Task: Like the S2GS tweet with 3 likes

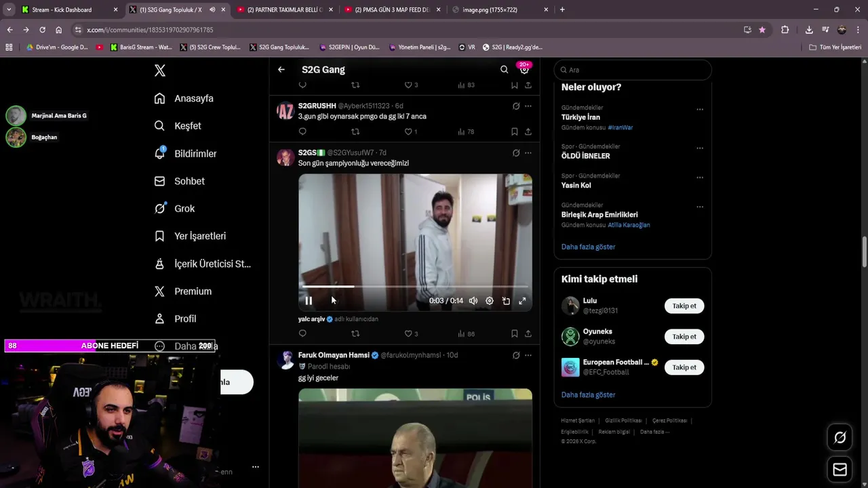Action: tap(411, 333)
